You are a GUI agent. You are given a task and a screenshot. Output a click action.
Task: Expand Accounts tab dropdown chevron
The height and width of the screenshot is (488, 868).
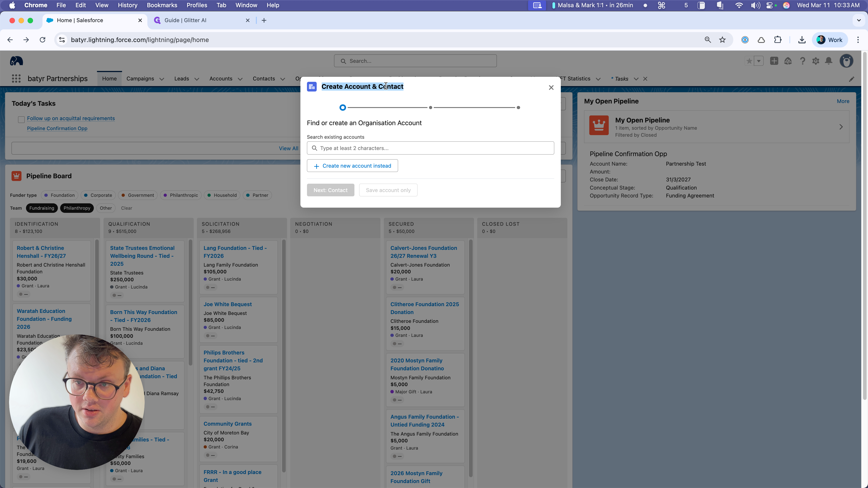coord(240,79)
